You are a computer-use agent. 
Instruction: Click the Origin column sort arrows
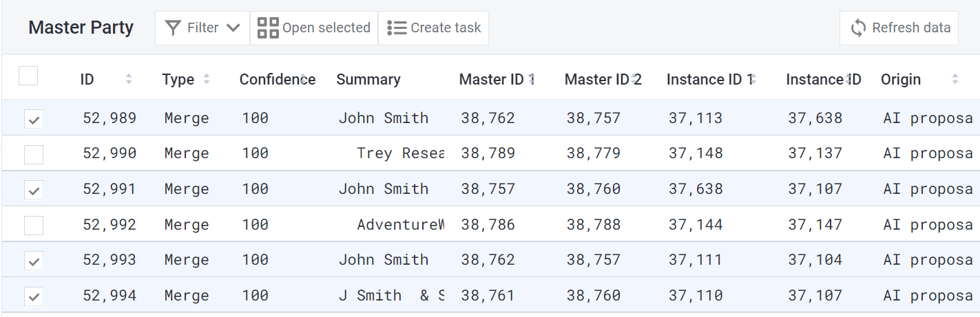click(955, 80)
